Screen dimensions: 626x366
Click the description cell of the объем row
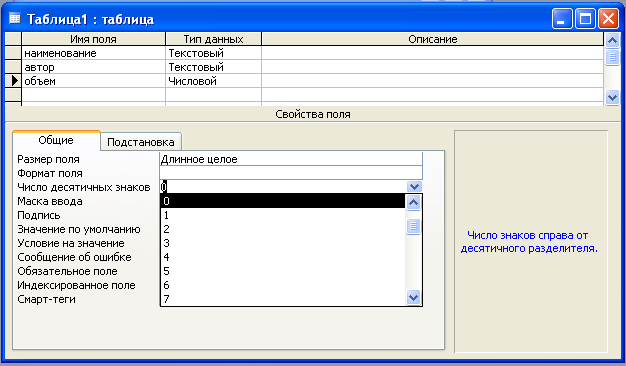tap(432, 81)
